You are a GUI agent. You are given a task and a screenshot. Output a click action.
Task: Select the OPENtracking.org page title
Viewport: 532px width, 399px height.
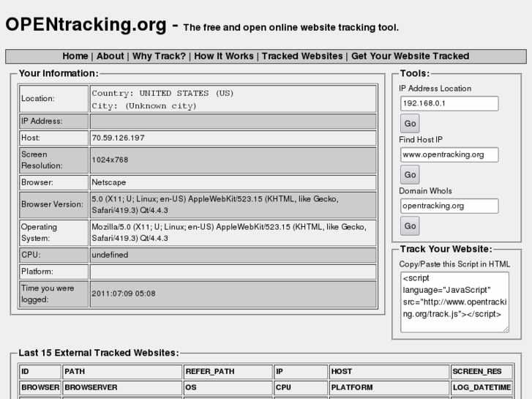(86, 25)
